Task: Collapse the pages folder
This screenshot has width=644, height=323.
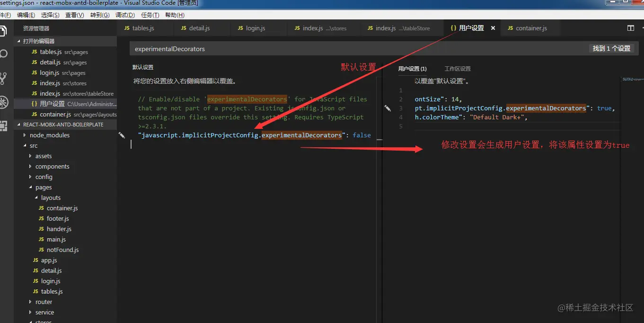Action: point(65,188)
